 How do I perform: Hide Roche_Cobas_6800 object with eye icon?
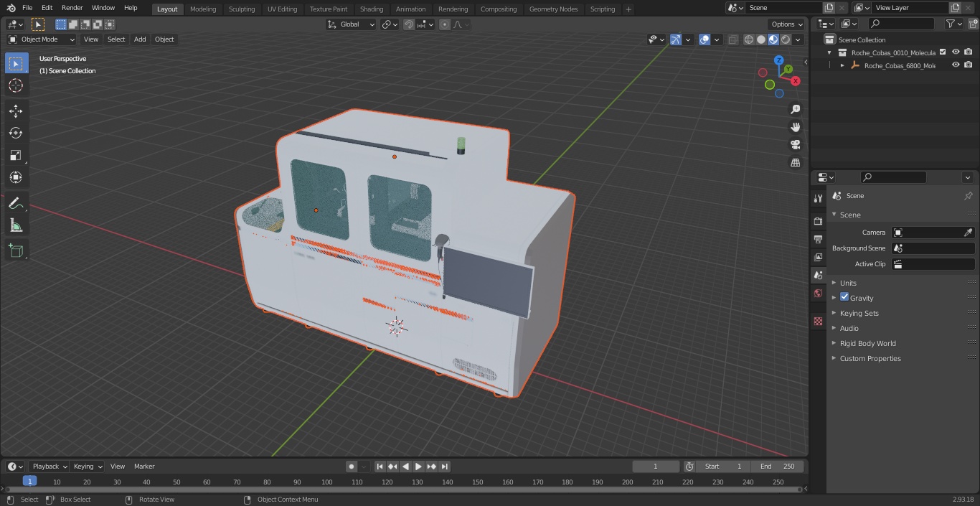coord(955,65)
